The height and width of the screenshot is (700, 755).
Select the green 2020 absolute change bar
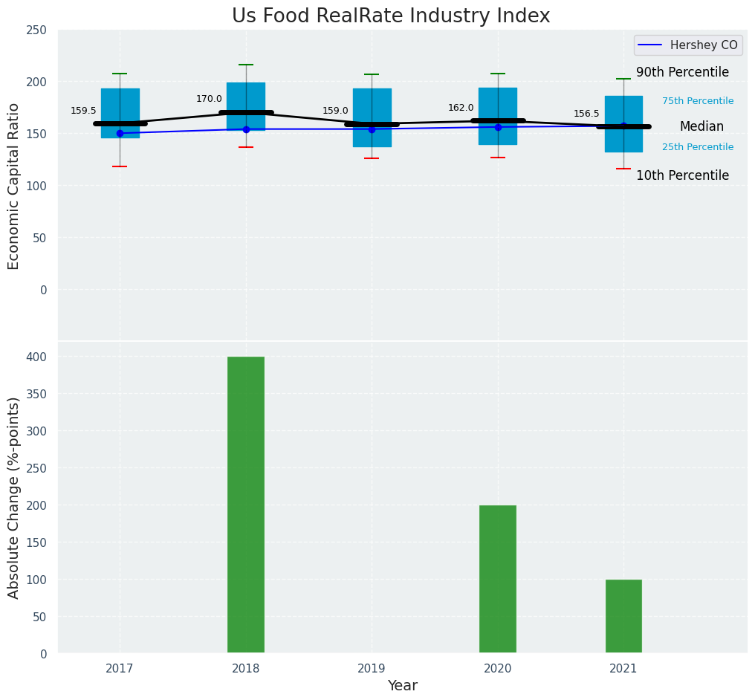coord(498,580)
